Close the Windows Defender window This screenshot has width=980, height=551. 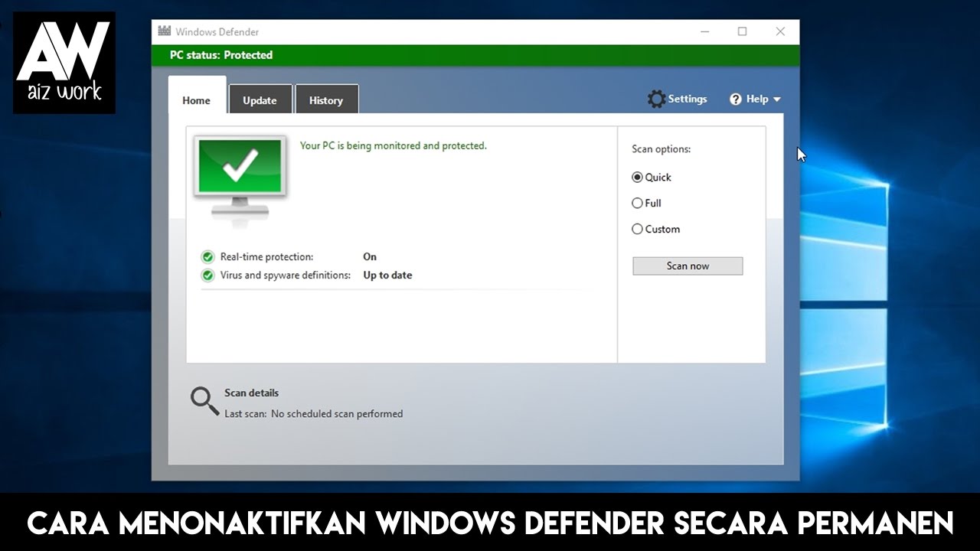(x=780, y=31)
